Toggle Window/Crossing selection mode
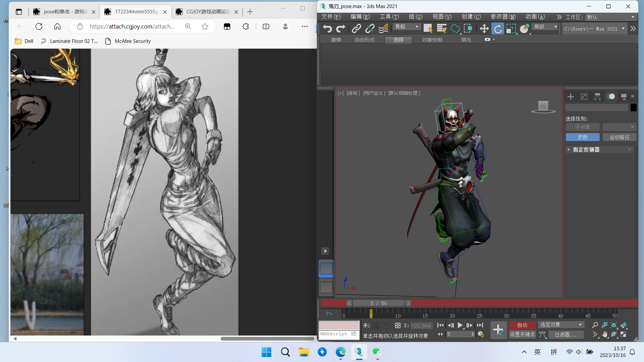Screen dimensions: 644x362 [468, 29]
